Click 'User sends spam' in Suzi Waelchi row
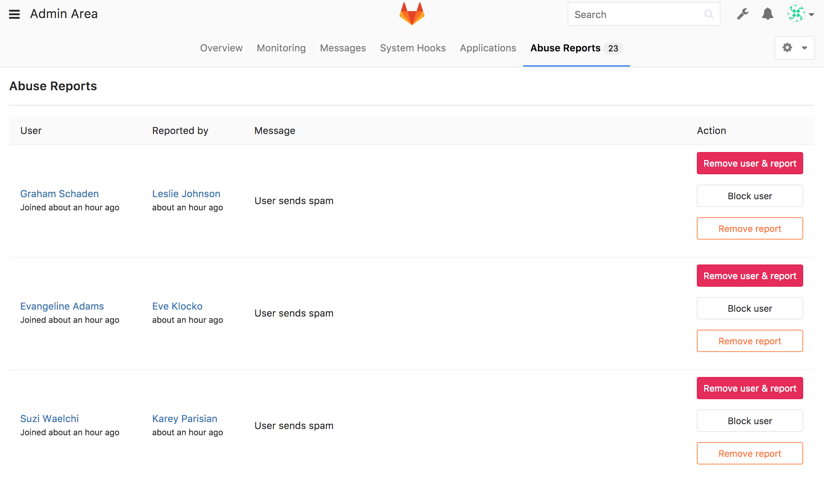This screenshot has width=824, height=504. pos(294,426)
